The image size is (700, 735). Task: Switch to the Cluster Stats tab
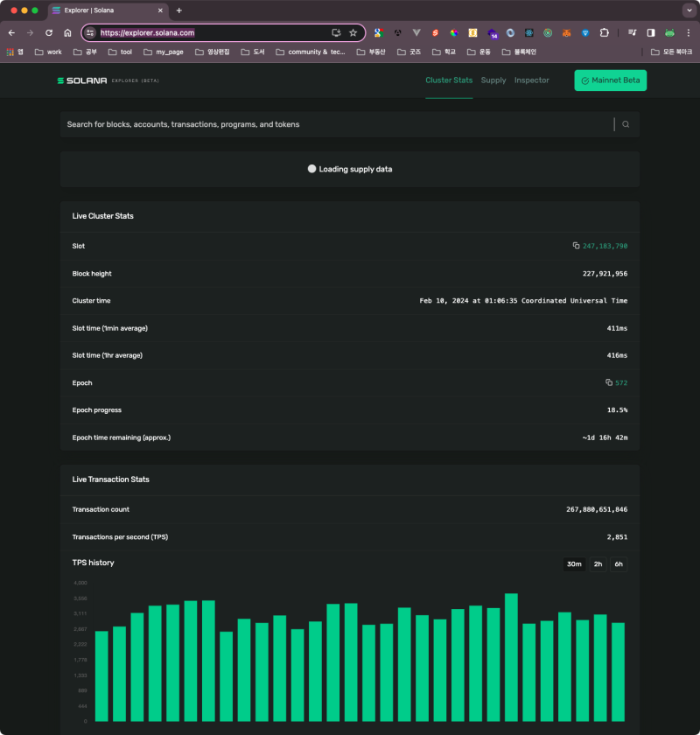click(x=449, y=80)
